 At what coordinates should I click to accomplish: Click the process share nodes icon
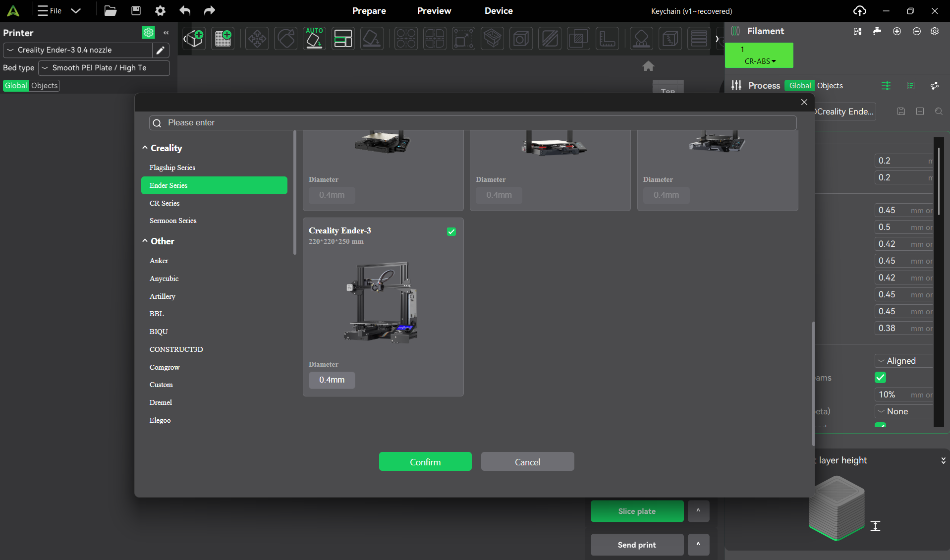[x=935, y=86]
